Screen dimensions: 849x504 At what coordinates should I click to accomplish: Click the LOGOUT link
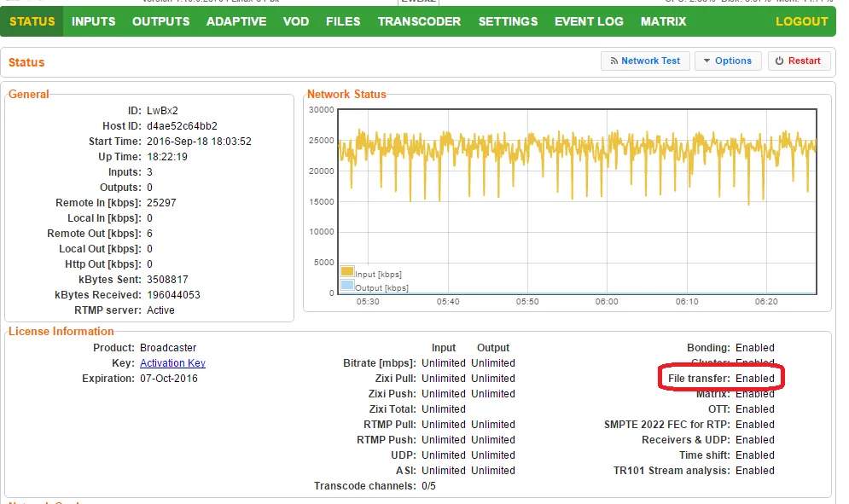(x=801, y=21)
